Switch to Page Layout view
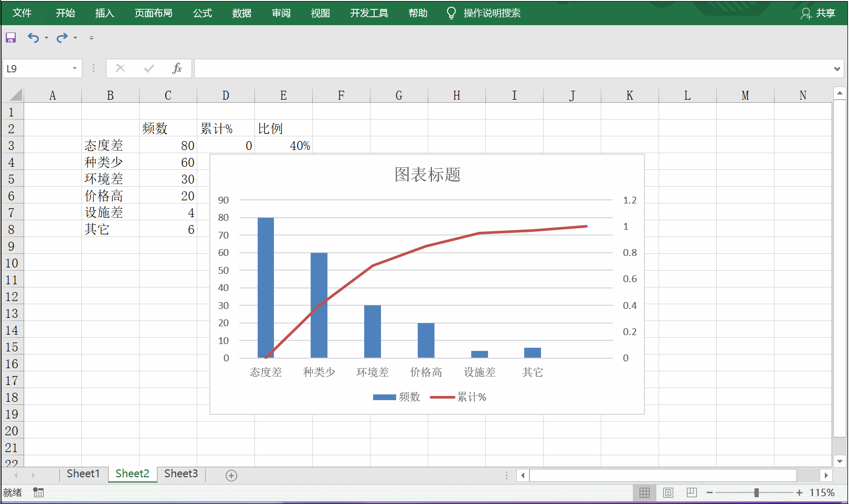 [x=668, y=492]
